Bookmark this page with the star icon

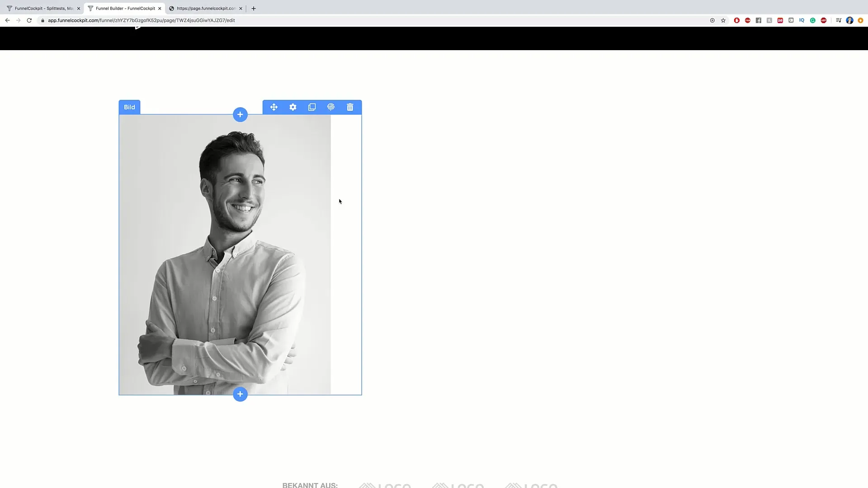pyautogui.click(x=723, y=20)
